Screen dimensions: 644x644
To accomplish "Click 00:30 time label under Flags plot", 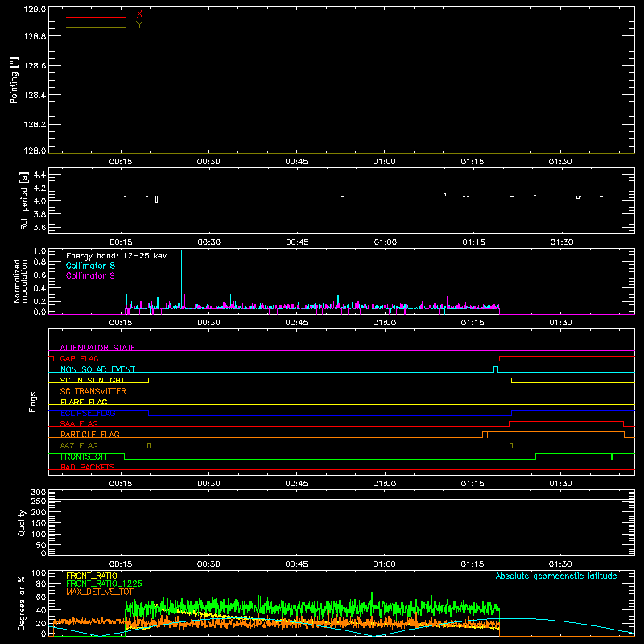I will pos(208,484).
